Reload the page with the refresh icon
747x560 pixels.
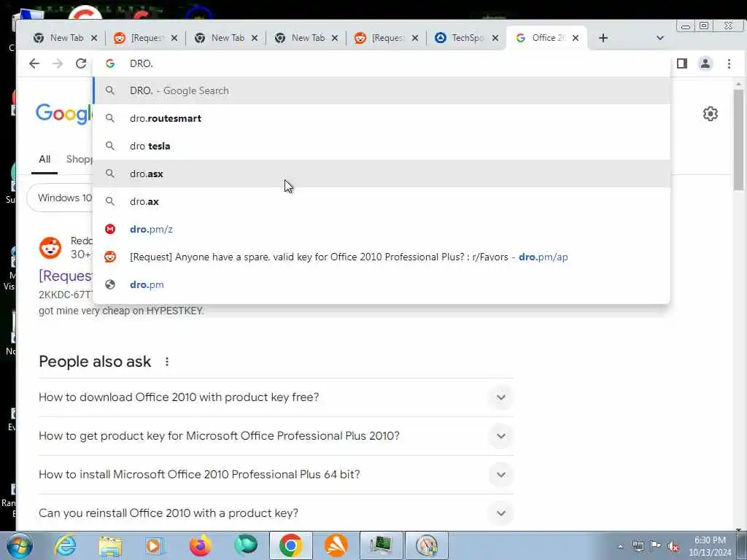click(81, 63)
